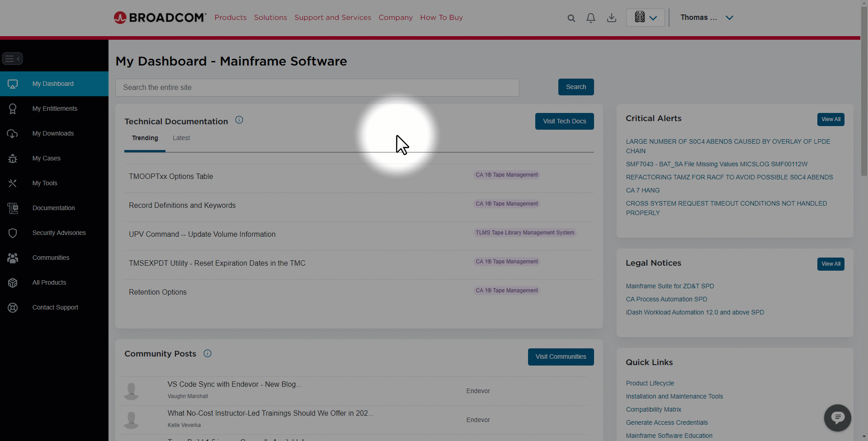Screen dimensions: 868x441
Task: Open CROSS SYSTEM REQUEST TIMEOUT alert
Action: point(726,208)
